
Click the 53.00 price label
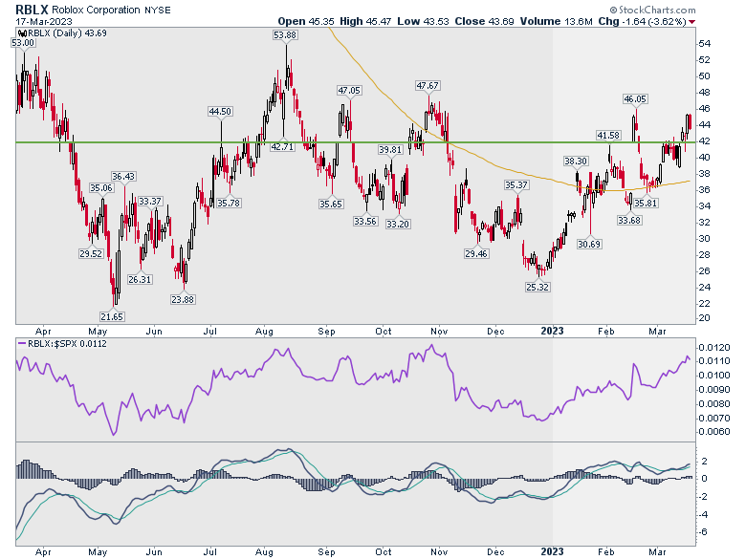23,43
